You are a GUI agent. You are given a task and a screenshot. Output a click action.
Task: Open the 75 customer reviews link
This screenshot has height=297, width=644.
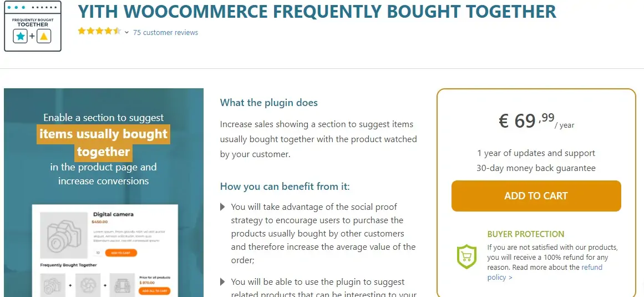pos(165,33)
